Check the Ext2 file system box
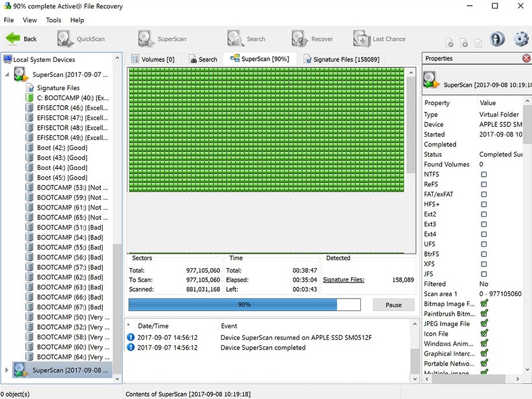Image resolution: width=532 pixels, height=399 pixels. (484, 214)
